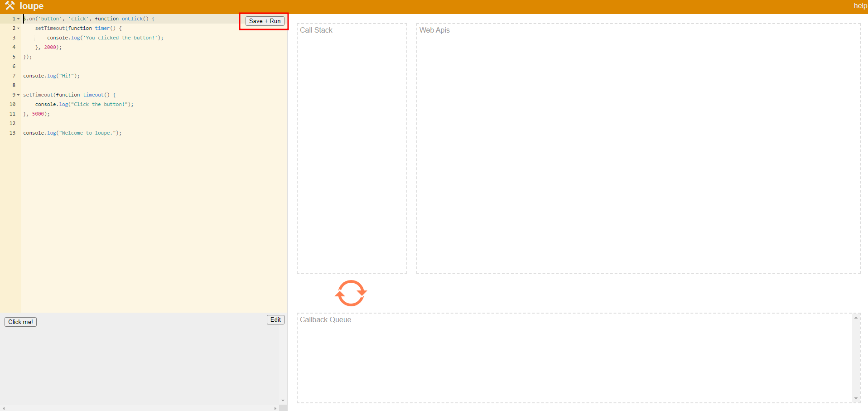Click the Call Stack panel label

[316, 30]
